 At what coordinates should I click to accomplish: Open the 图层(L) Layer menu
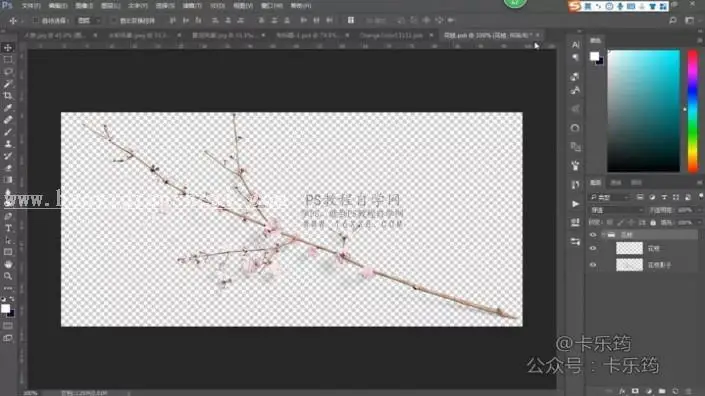(111, 6)
